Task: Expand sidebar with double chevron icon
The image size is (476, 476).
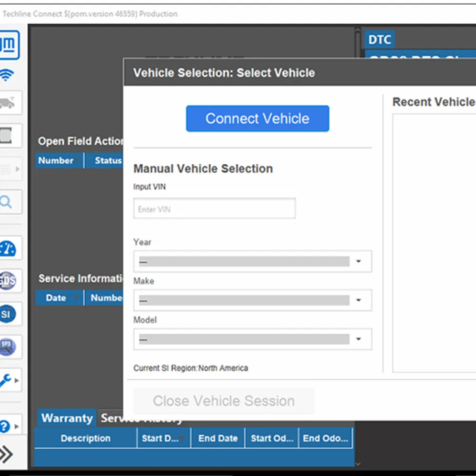Action: point(6,454)
